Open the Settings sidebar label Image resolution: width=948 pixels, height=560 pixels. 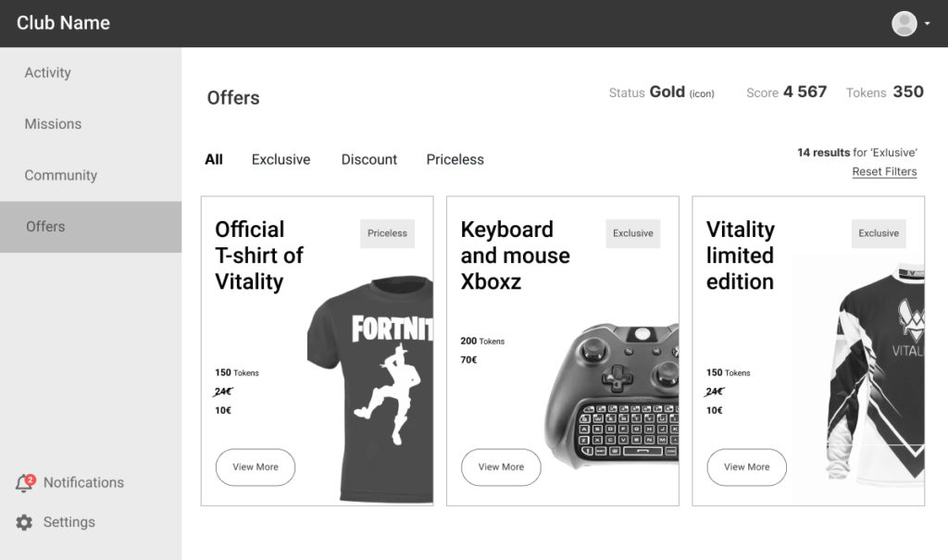tap(69, 522)
